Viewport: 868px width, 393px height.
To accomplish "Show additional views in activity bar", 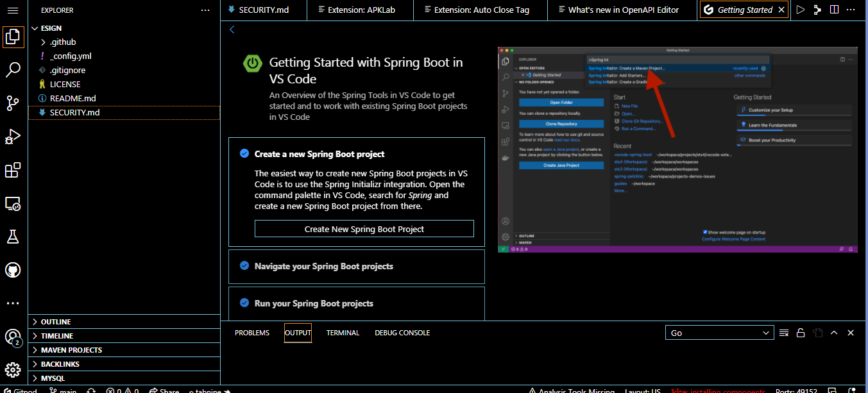I will click(x=13, y=303).
